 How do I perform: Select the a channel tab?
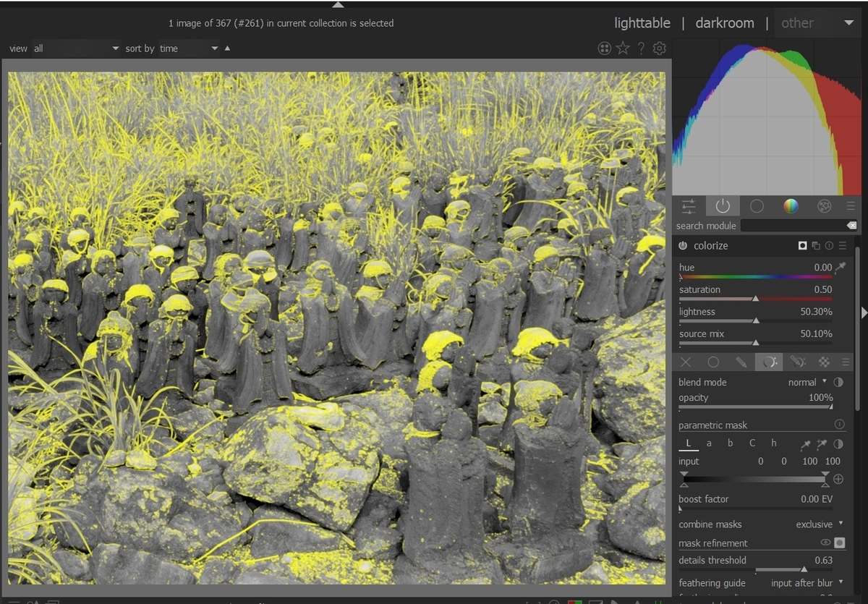click(709, 443)
